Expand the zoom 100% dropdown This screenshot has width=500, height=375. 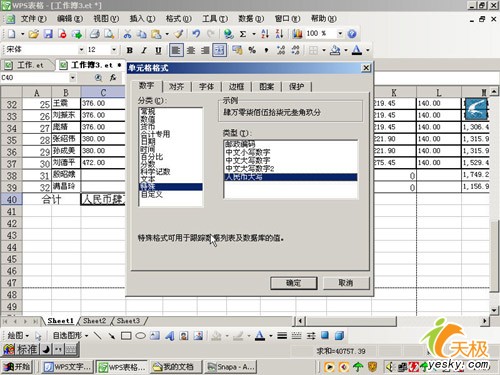[x=340, y=34]
